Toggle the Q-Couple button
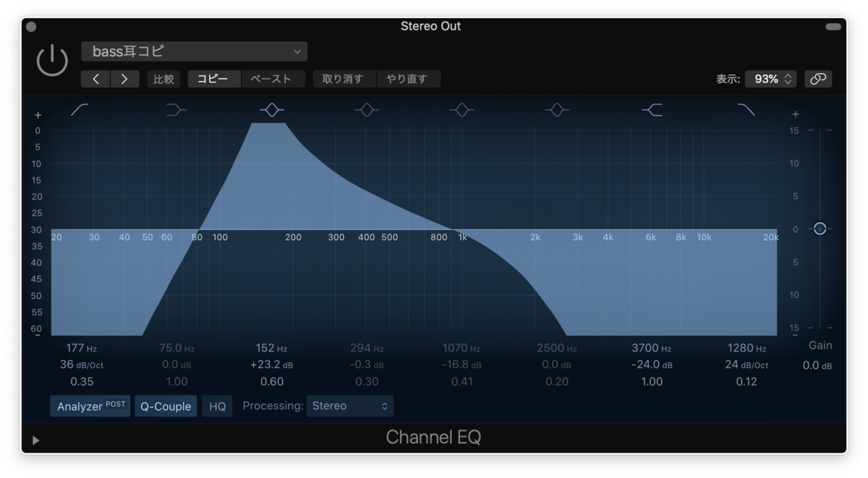The height and width of the screenshot is (478, 868). [x=166, y=406]
